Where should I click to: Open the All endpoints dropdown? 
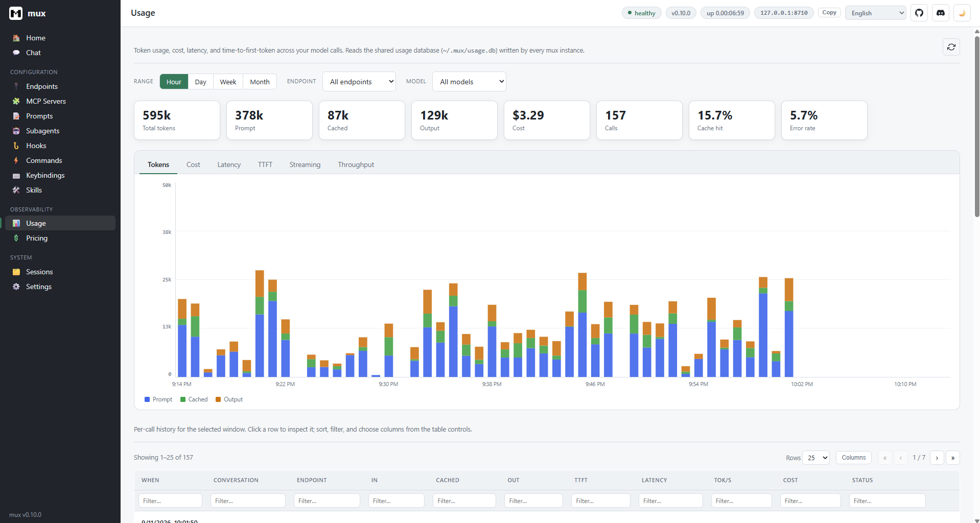pyautogui.click(x=359, y=82)
